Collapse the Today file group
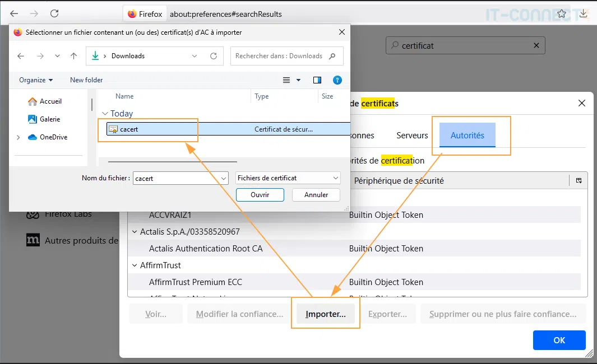This screenshot has width=597, height=364. [104, 114]
